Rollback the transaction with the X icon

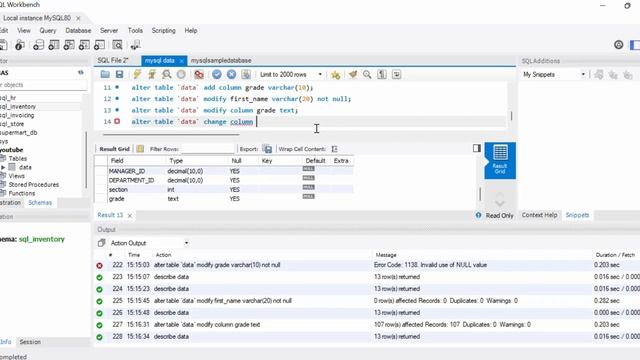click(231, 74)
